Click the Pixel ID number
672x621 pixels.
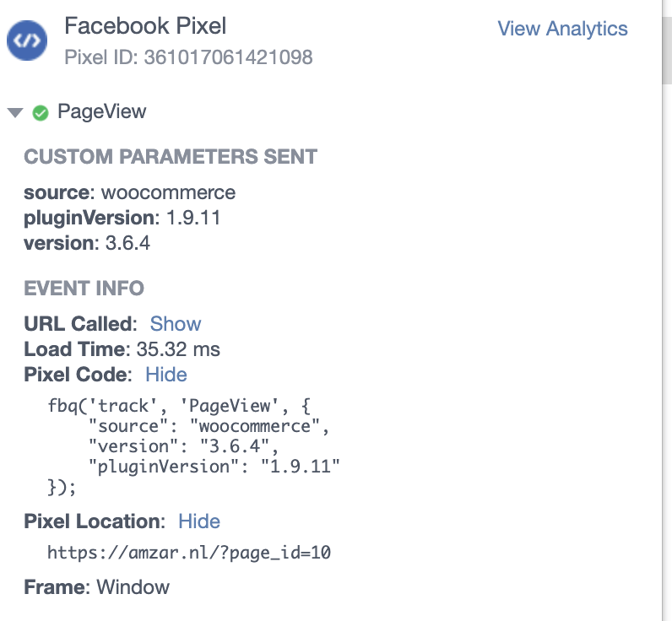point(228,57)
